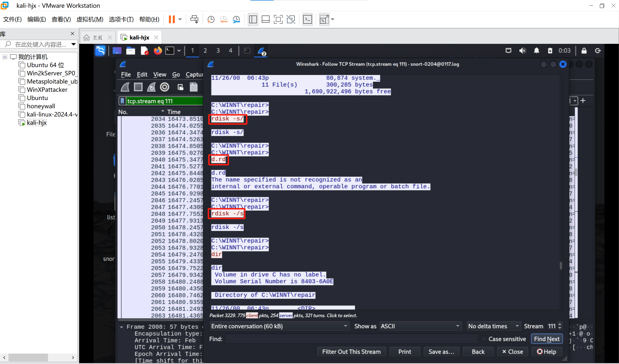Launch Firefox from the Kali panel

point(158,51)
